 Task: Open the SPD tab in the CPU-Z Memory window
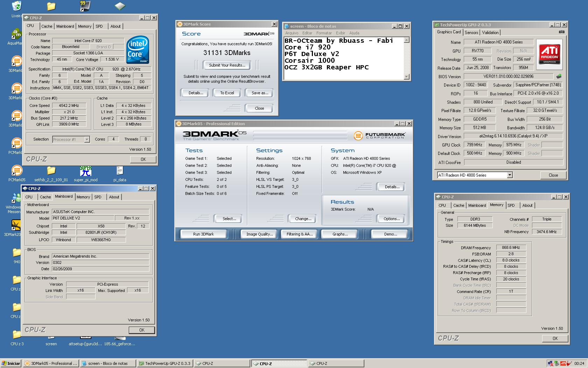pyautogui.click(x=511, y=205)
